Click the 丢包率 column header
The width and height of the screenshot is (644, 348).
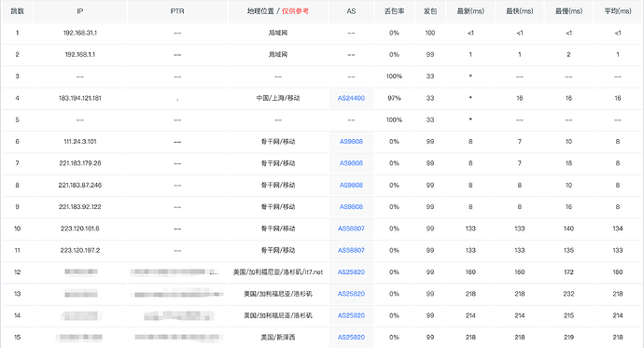(x=394, y=11)
